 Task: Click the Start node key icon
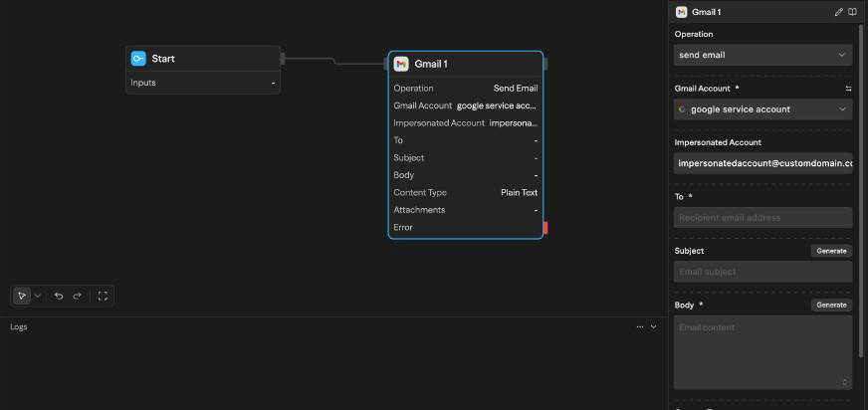point(138,59)
